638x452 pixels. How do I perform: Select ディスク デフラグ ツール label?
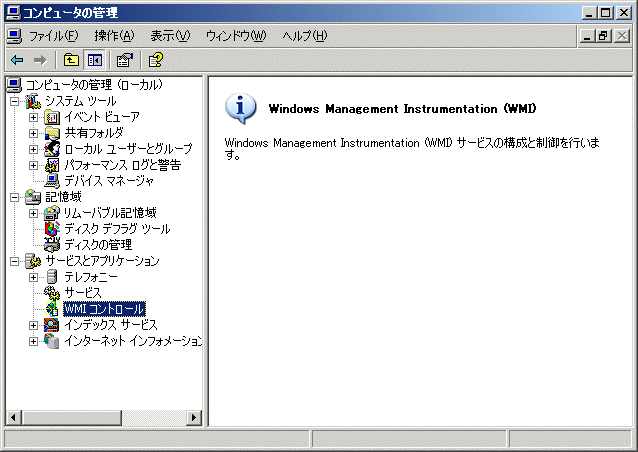[x=117, y=229]
